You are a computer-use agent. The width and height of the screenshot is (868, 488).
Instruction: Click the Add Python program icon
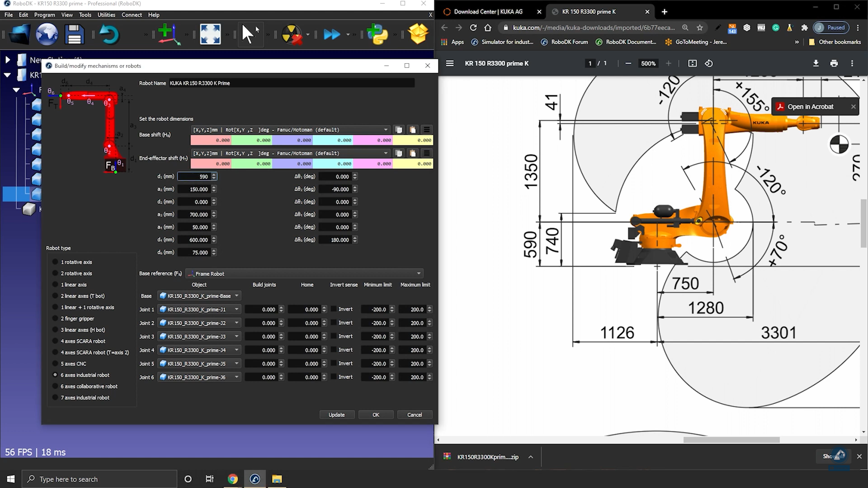coord(377,34)
